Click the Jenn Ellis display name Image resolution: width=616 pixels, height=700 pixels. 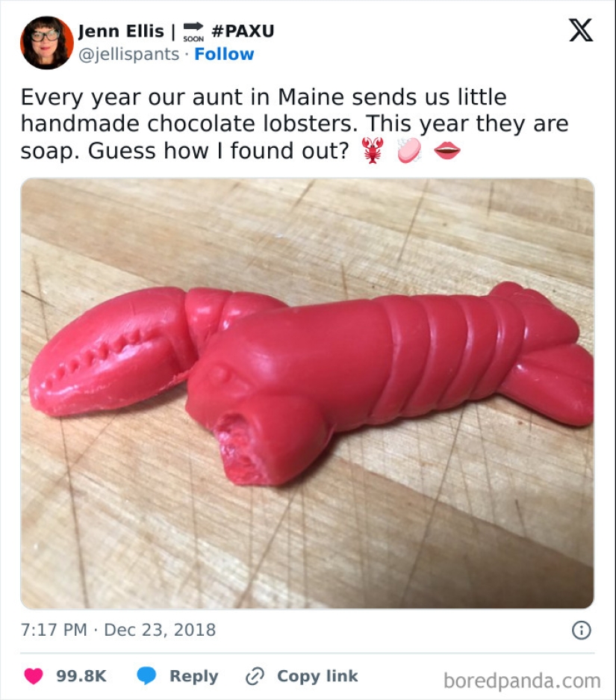[121, 31]
